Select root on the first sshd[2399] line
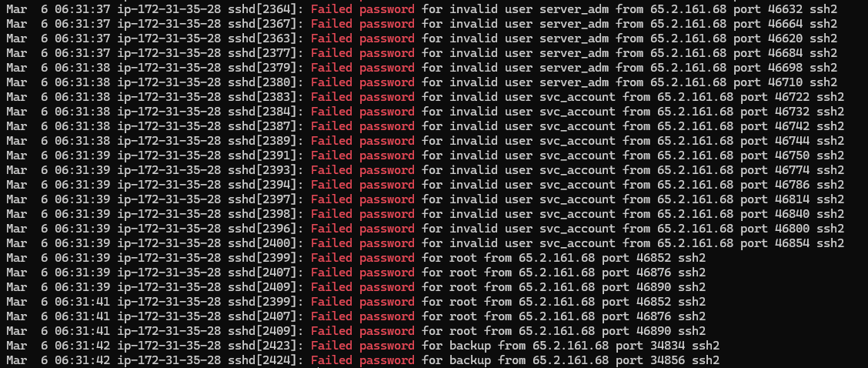The image size is (868, 368). pos(463,257)
